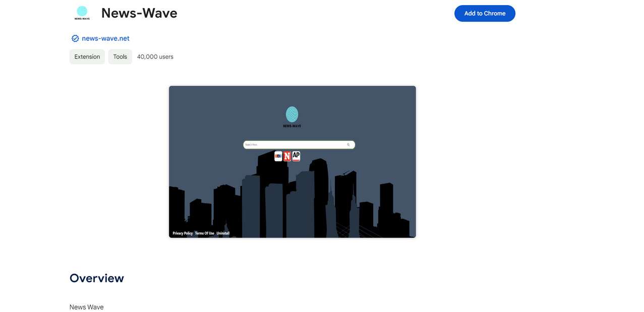Select the Tools category chip
Image resolution: width=644 pixels, height=312 pixels.
pos(120,57)
